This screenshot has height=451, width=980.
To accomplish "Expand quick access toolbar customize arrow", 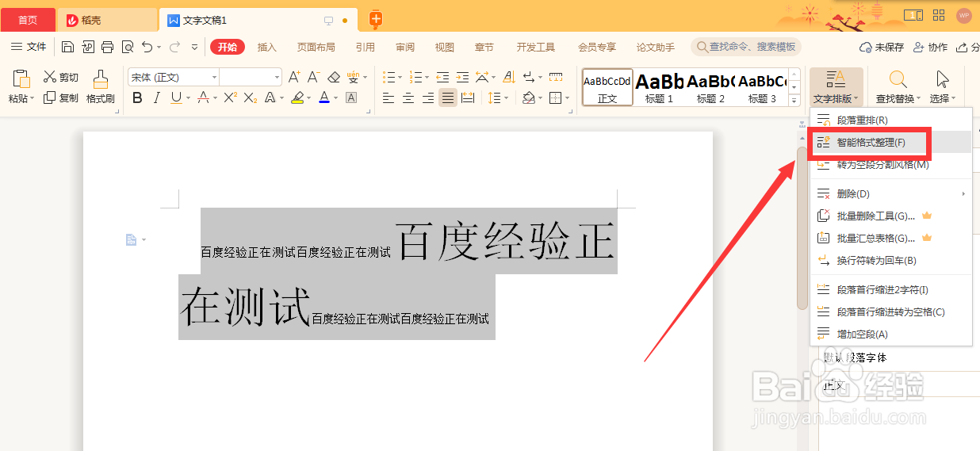I will click(195, 47).
